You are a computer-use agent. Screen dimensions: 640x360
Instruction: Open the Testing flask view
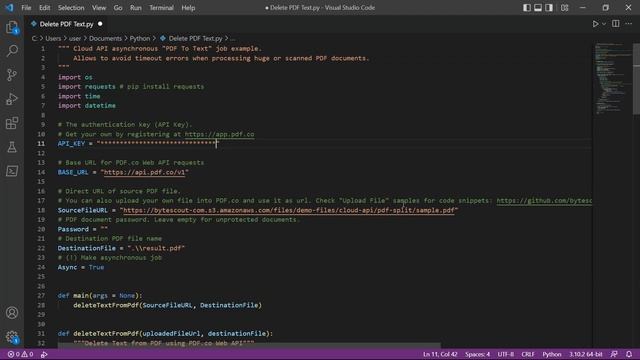[12, 147]
